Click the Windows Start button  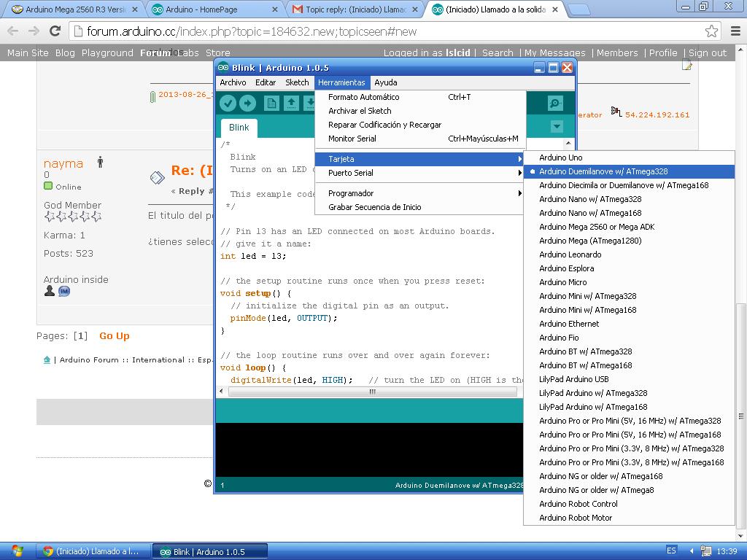(17, 551)
